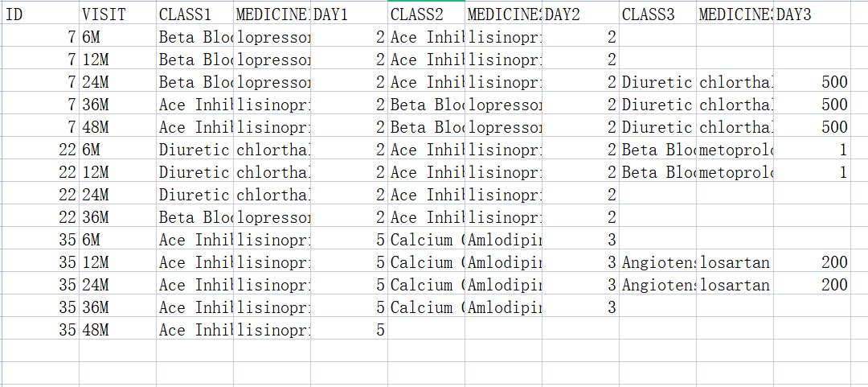The height and width of the screenshot is (387, 868).
Task: Click DAY3 value 200 in ID 35 24M row
Action: click(812, 285)
